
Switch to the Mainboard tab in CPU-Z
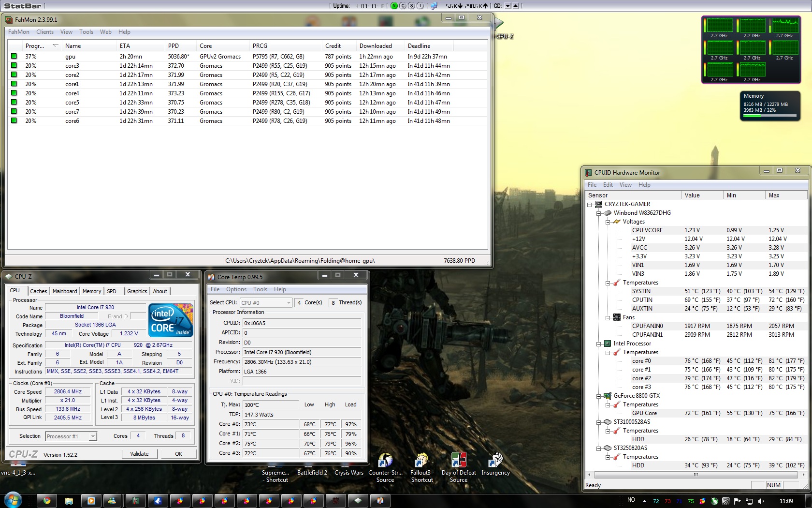(x=65, y=291)
